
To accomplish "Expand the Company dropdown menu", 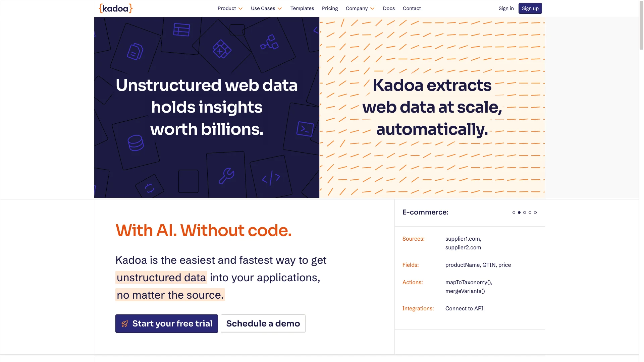I will (360, 8).
